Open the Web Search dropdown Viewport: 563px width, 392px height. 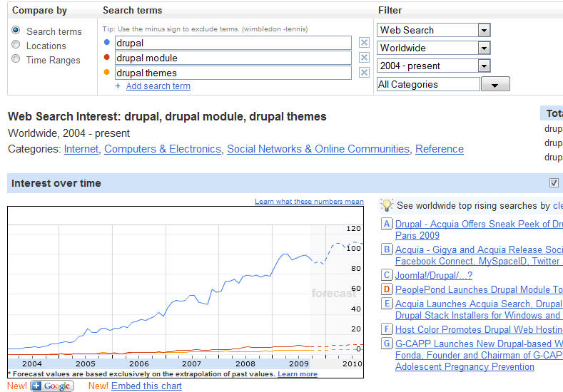click(433, 30)
